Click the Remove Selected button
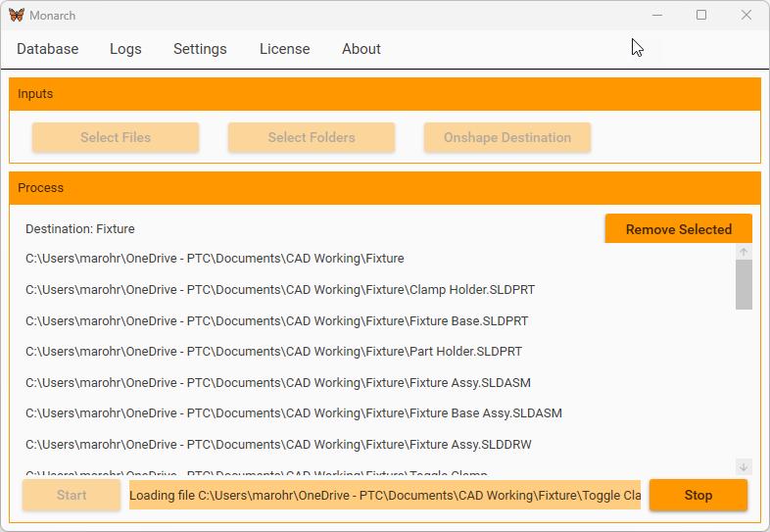Viewport: 770px width, 532px height. [678, 229]
